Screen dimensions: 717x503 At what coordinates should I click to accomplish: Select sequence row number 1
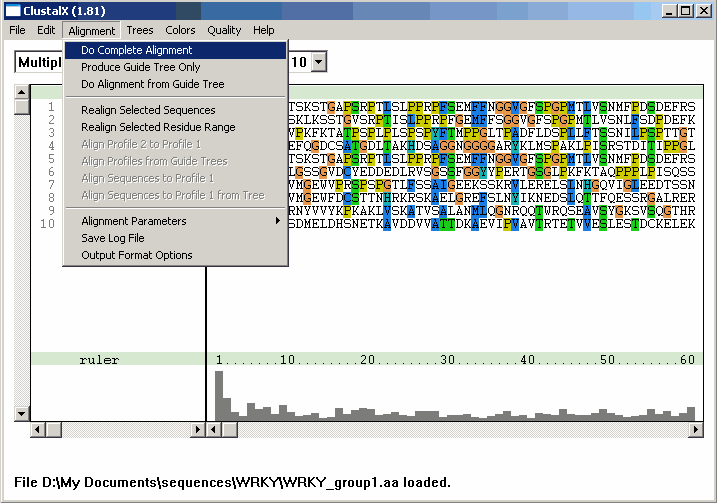pos(51,107)
